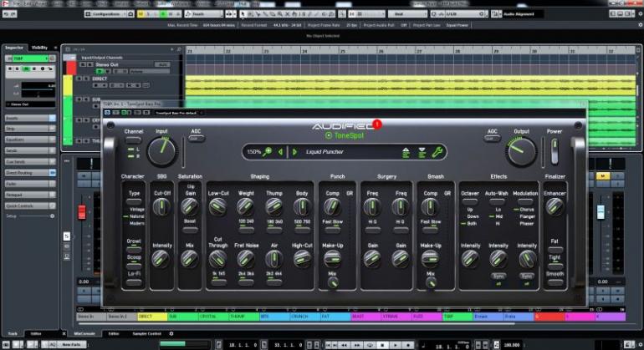The image size is (644, 350).
Task: Expand the Inserts section in Inspector
Action: (30, 118)
